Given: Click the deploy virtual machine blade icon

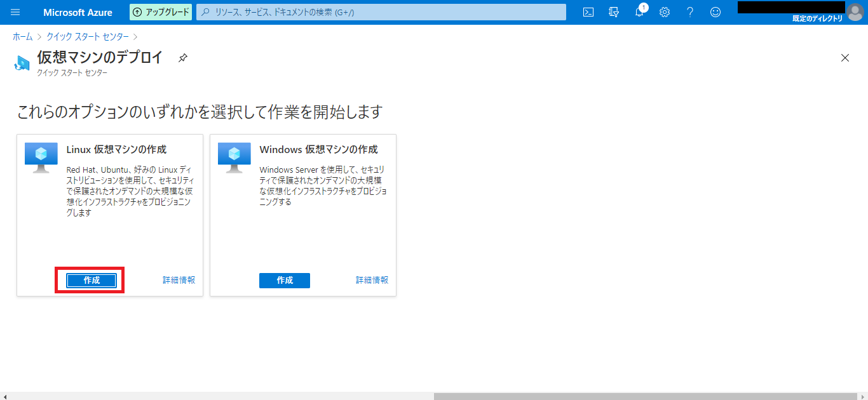Looking at the screenshot, I should [x=22, y=63].
